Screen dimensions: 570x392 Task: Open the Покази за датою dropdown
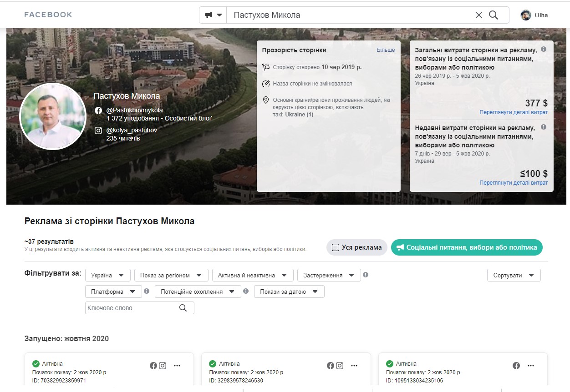[289, 291]
